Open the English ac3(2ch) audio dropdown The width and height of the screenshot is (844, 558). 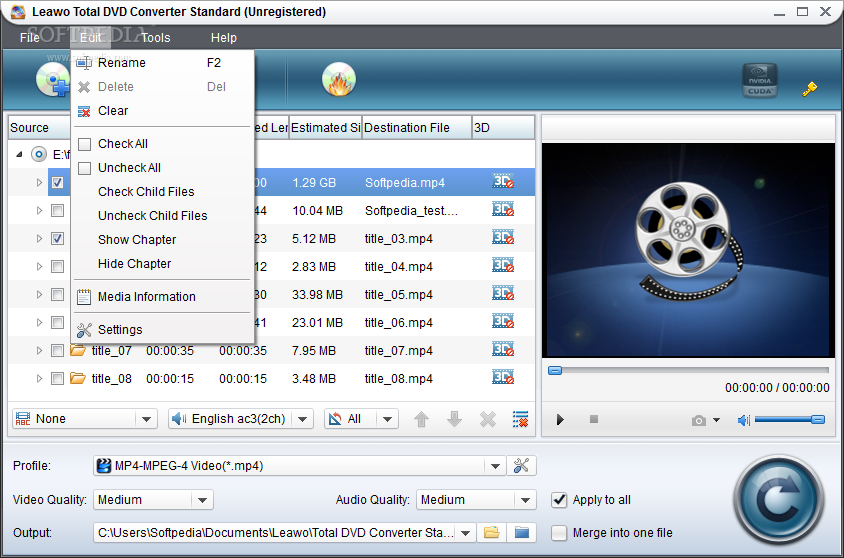tap(241, 419)
